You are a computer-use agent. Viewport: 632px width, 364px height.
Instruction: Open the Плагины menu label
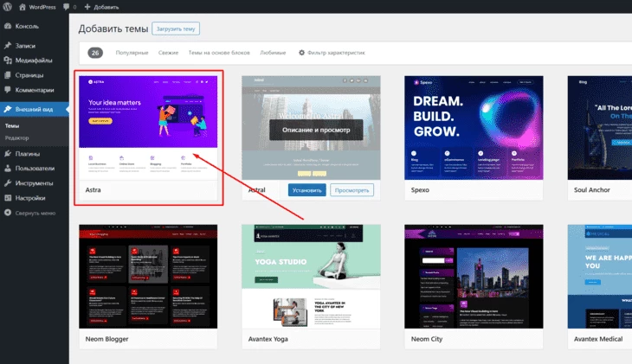pyautogui.click(x=28, y=153)
